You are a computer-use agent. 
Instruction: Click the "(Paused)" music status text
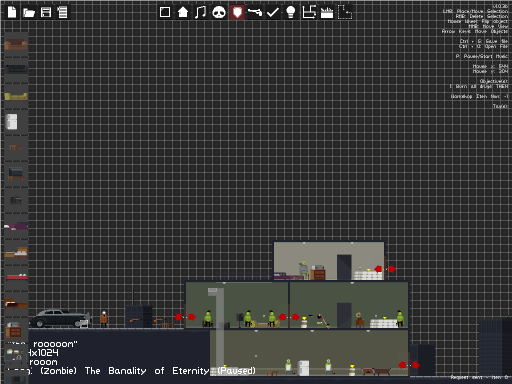(x=236, y=371)
